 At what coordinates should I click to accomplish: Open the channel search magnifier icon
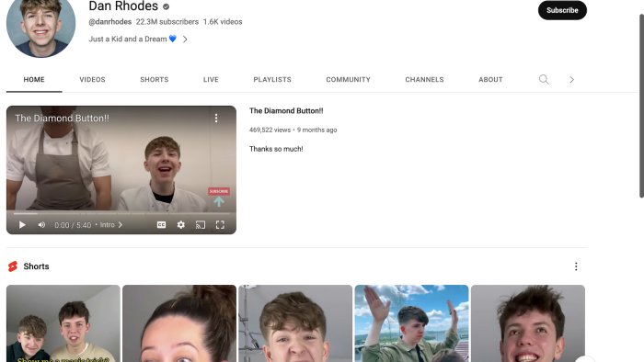pos(544,80)
